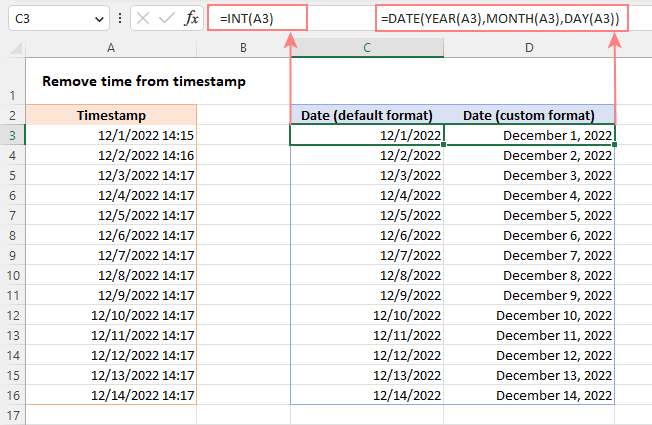Click the fill handle on cell D3
The height and width of the screenshot is (425, 652).
pyautogui.click(x=615, y=146)
